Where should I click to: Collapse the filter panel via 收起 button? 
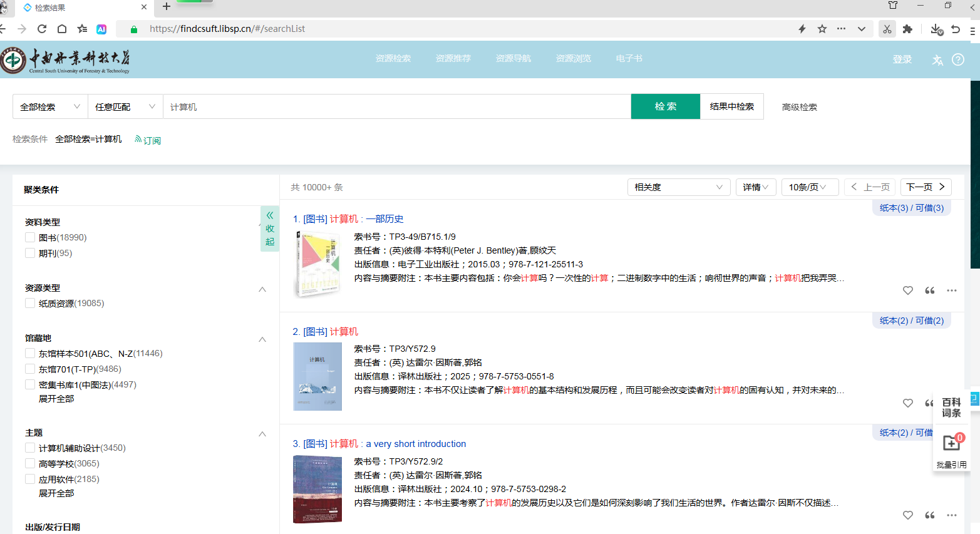[x=269, y=228]
